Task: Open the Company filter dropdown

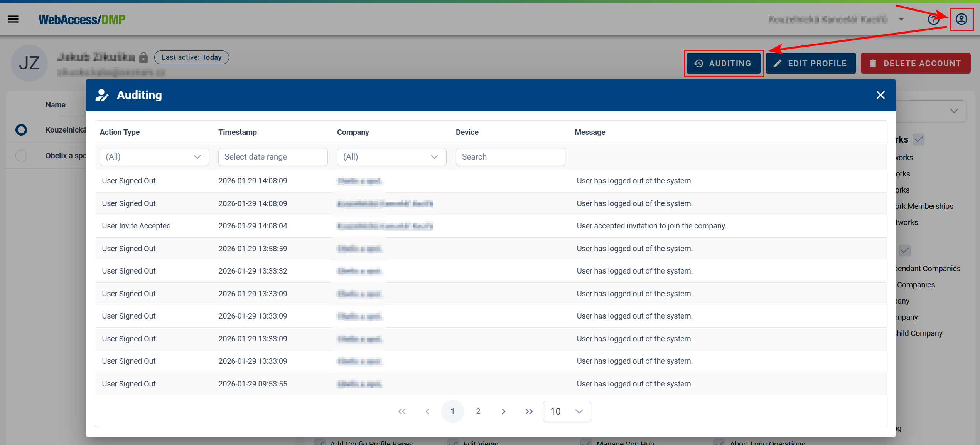Action: click(x=391, y=157)
